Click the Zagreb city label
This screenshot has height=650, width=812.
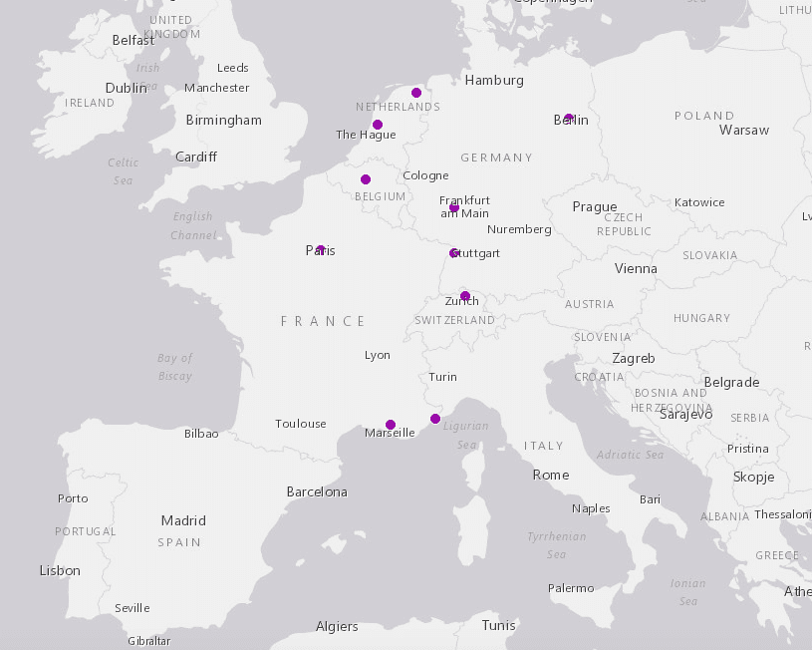(x=634, y=359)
